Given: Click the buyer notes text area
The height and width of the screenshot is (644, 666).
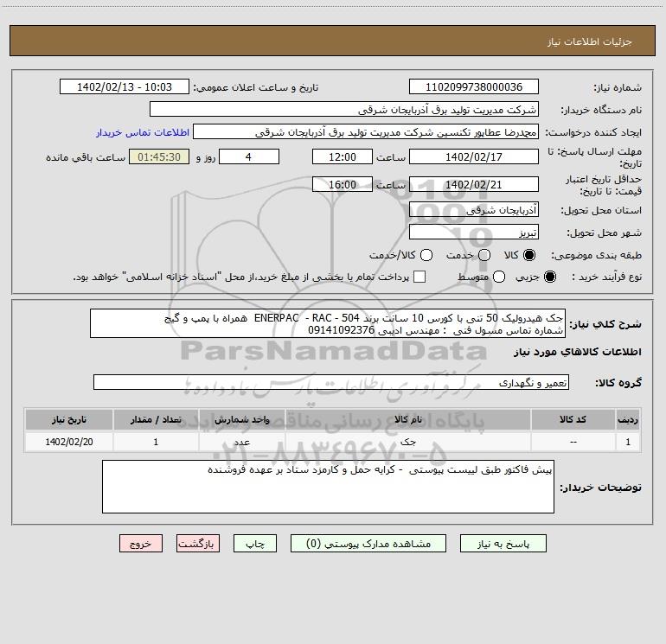Looking at the screenshot, I should click(x=328, y=487).
